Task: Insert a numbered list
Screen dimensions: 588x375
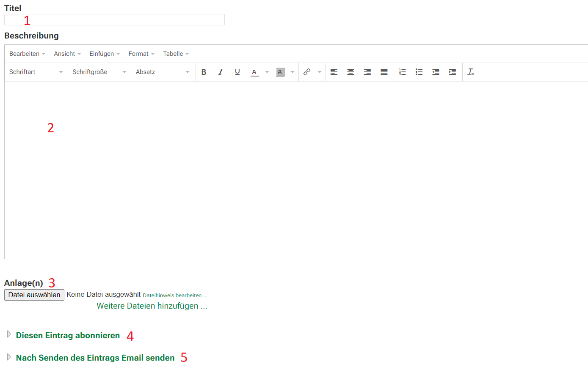Action: tap(403, 72)
